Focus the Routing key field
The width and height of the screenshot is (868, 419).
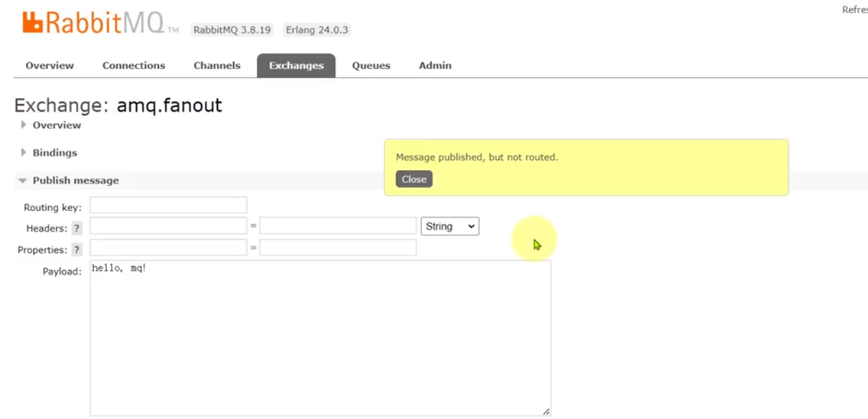tap(169, 205)
